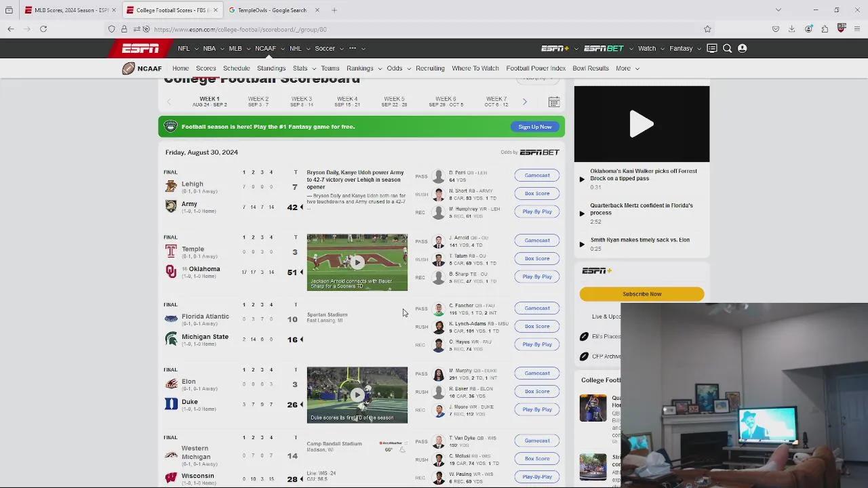Open the Standings menu item
Viewport: 868px width, 488px height.
click(271, 68)
